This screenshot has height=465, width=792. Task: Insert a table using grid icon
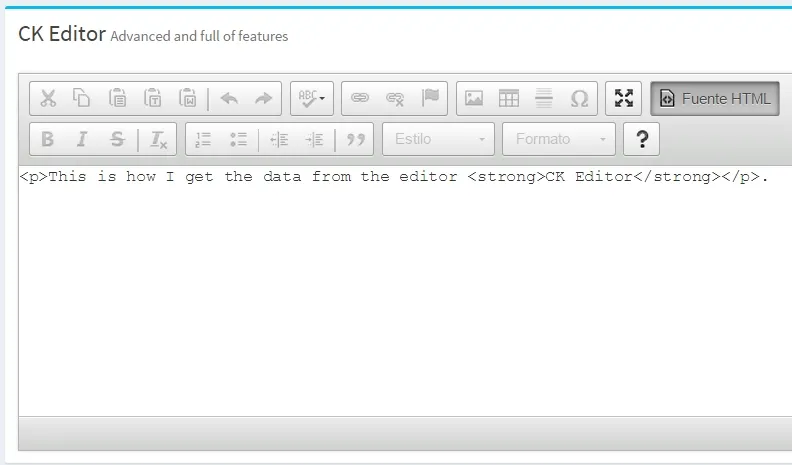point(509,98)
